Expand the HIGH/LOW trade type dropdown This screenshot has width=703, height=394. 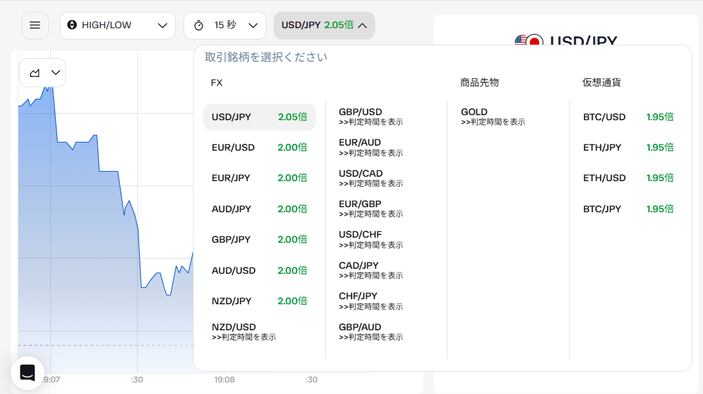pyautogui.click(x=117, y=26)
